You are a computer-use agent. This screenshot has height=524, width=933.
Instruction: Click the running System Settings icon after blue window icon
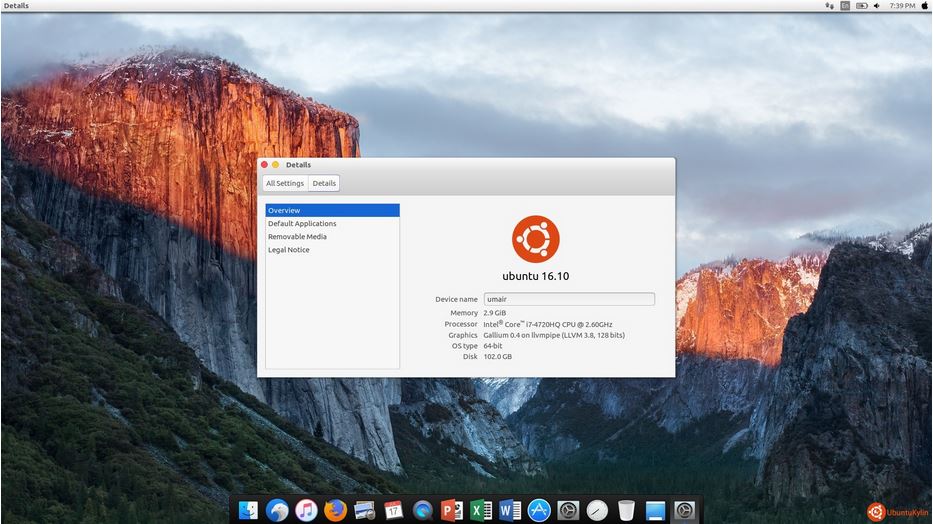[684, 510]
